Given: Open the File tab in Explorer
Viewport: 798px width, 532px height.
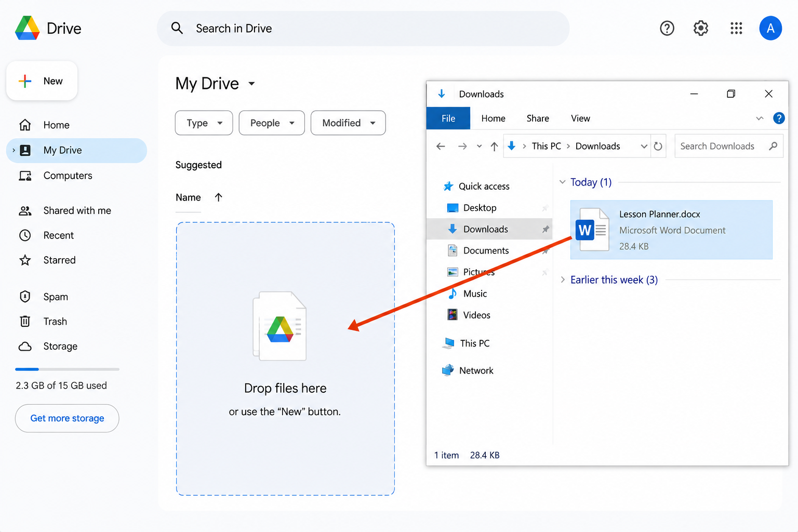Looking at the screenshot, I should tap(448, 118).
